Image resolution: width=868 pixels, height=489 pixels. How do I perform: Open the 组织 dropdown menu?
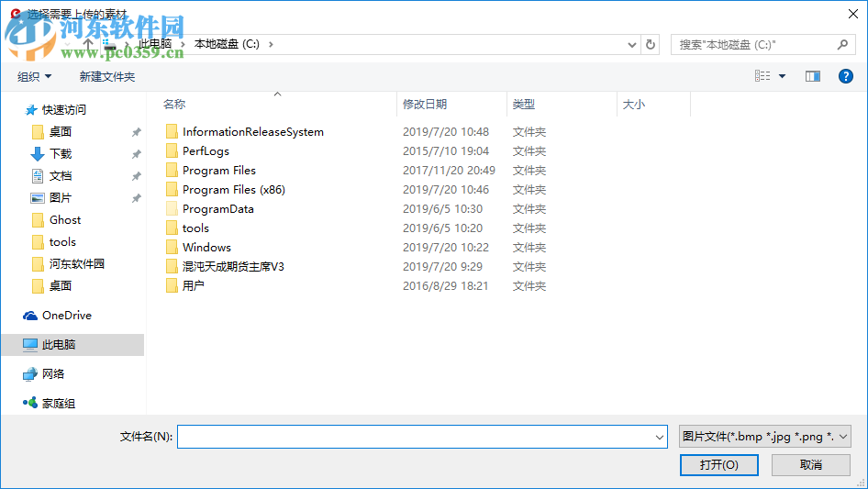pos(34,76)
